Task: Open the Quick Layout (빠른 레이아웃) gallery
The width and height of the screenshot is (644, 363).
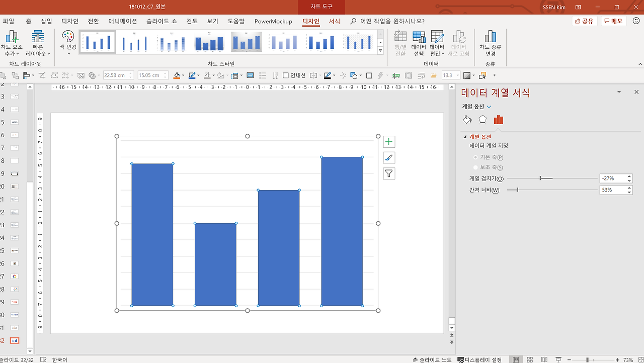Action: click(38, 43)
